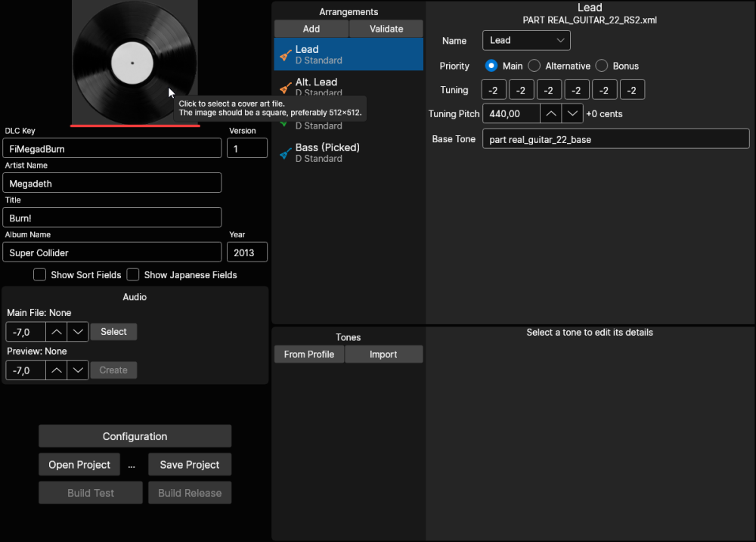The image size is (756, 542).
Task: Decrease main file volume with down arrow
Action: (x=78, y=332)
